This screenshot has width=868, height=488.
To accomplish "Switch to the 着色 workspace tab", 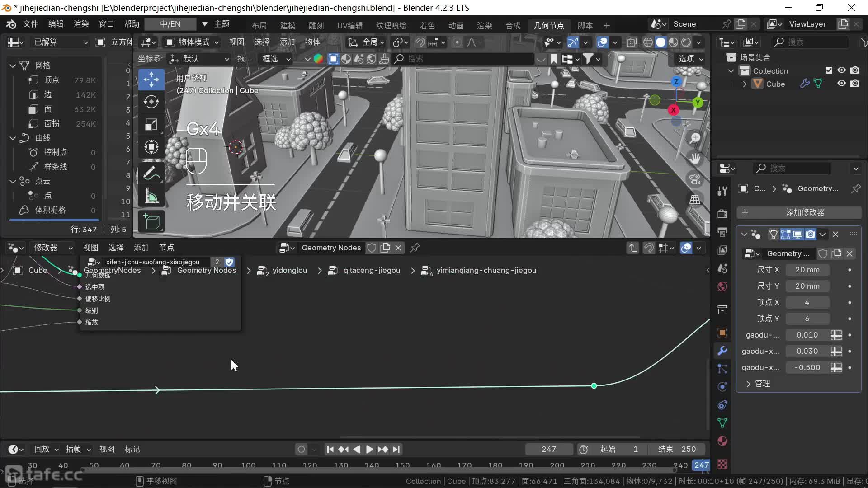I will pos(427,25).
